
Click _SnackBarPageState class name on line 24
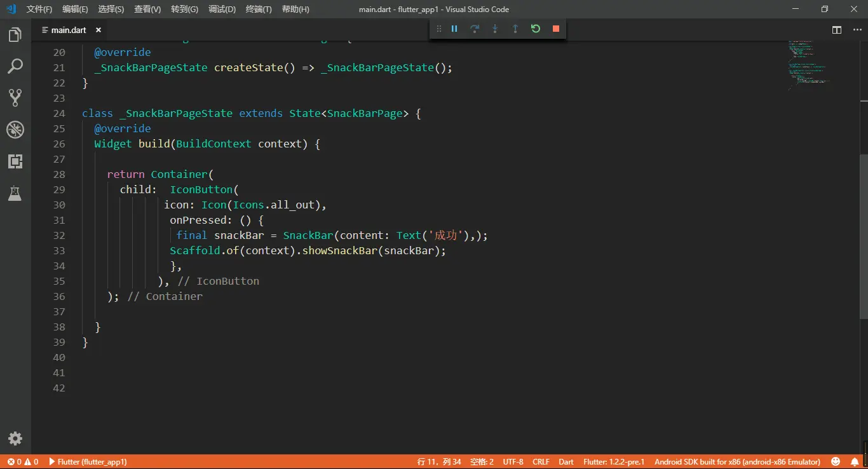pos(176,113)
